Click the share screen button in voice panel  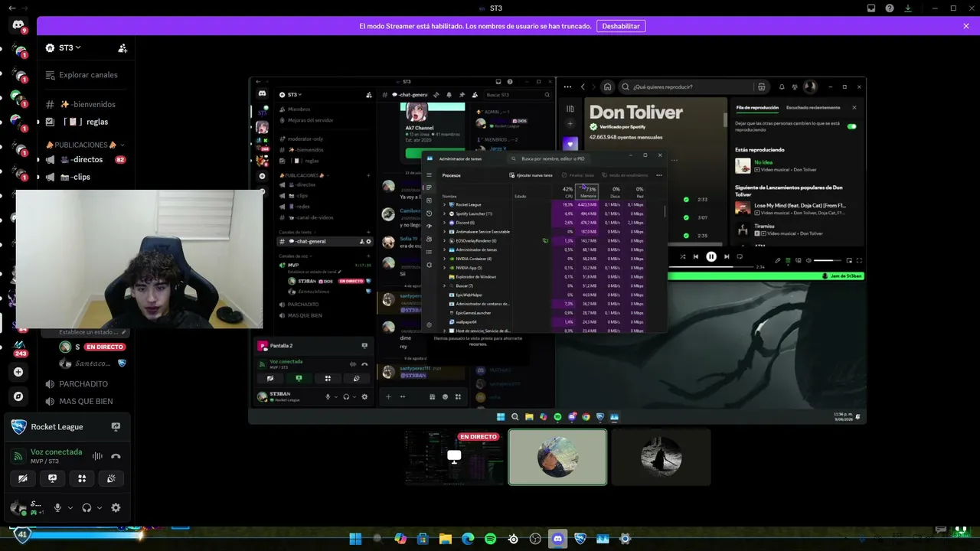pyautogui.click(x=52, y=478)
